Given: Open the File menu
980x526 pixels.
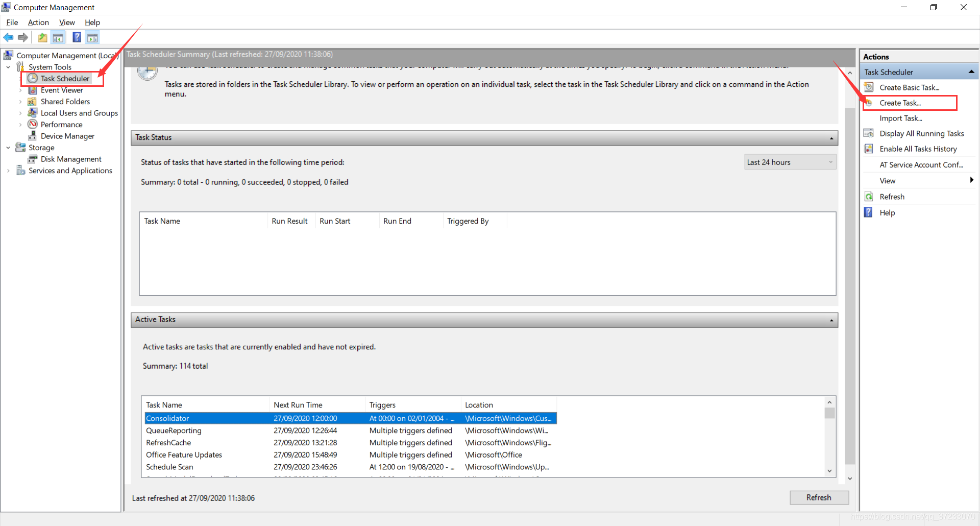Looking at the screenshot, I should pos(12,22).
